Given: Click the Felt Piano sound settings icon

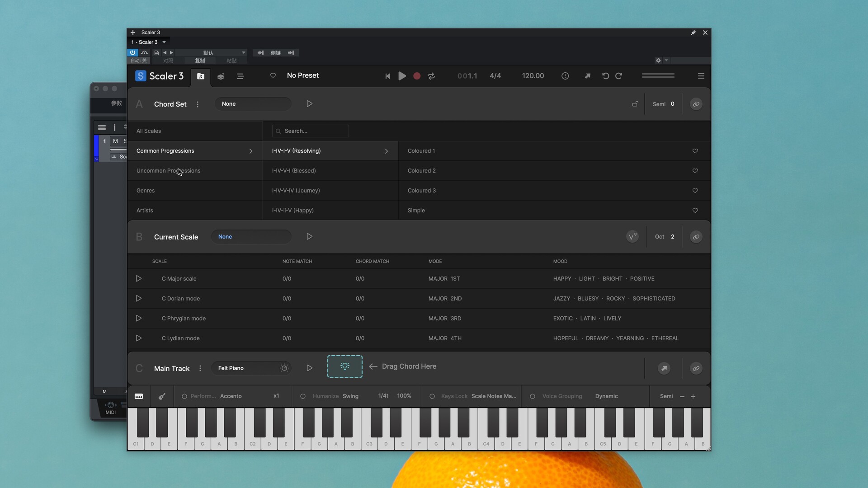Looking at the screenshot, I should tap(284, 368).
